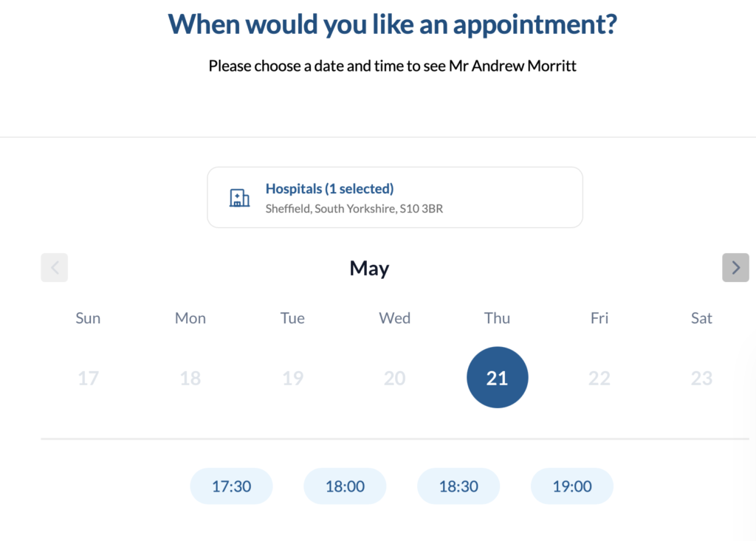Click the May month heading
Viewport: 756px width, 541px height.
pos(369,268)
